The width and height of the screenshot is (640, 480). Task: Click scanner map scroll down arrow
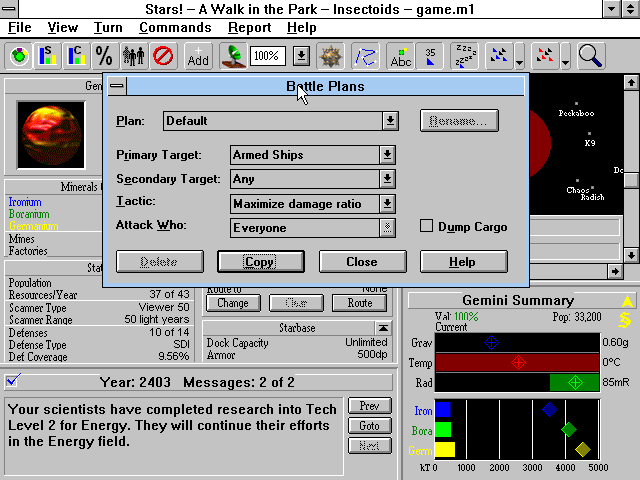tap(631, 256)
